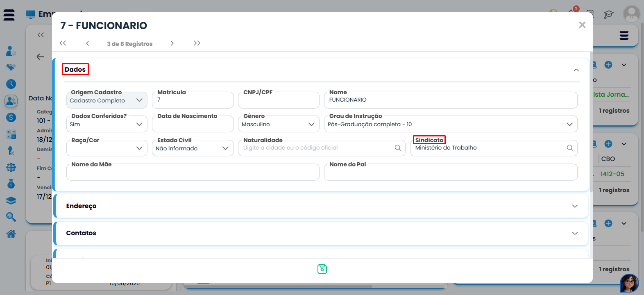Collapse the Dados section with its chevron
Viewport: 644px width, 295px height.
[576, 70]
